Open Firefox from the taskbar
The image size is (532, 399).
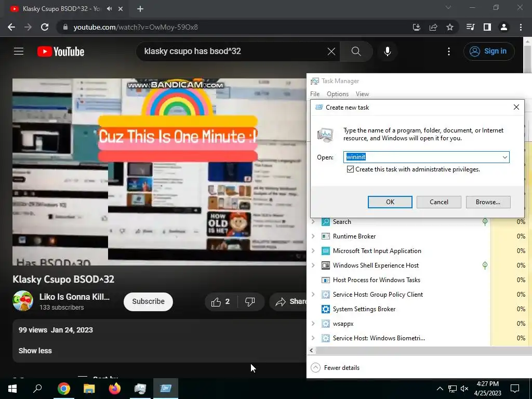tap(115, 389)
